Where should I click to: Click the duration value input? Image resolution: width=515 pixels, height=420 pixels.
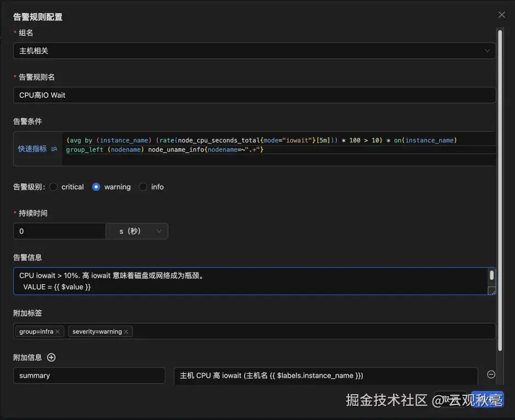59,231
